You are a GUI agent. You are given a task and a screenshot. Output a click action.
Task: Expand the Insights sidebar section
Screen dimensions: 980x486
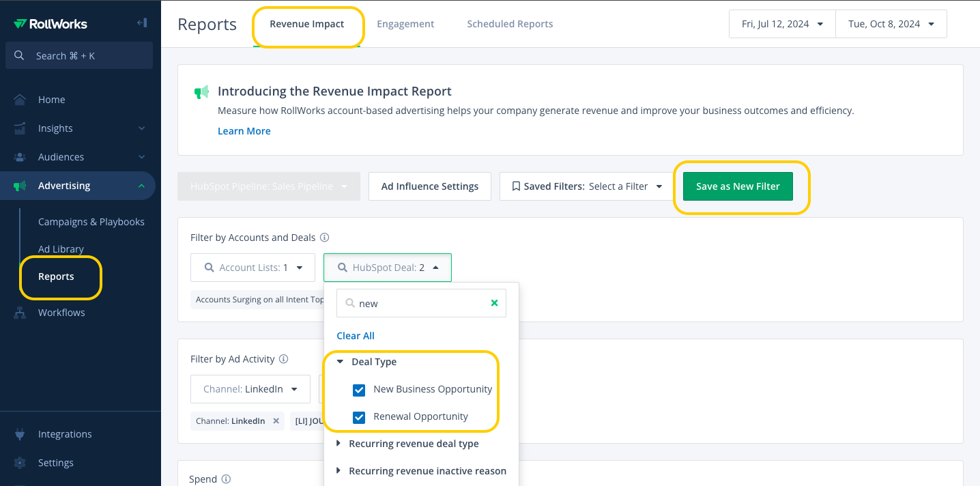pos(141,128)
